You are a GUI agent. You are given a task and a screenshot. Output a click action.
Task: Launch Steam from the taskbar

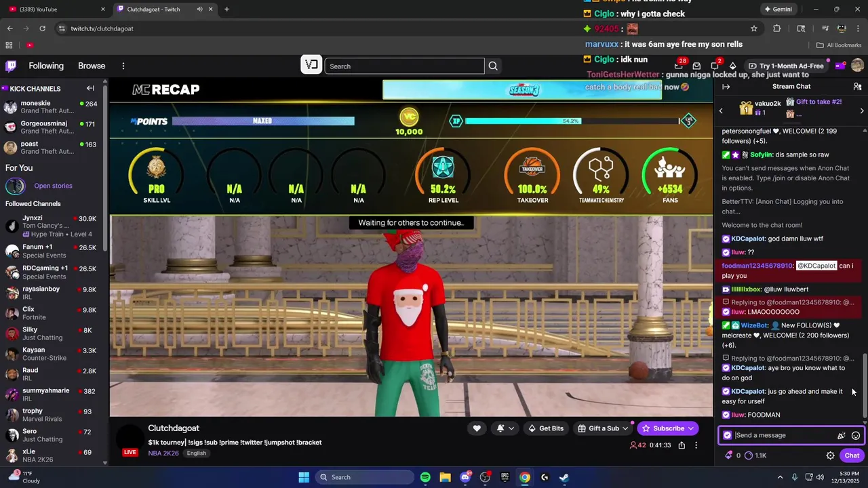[564, 477]
